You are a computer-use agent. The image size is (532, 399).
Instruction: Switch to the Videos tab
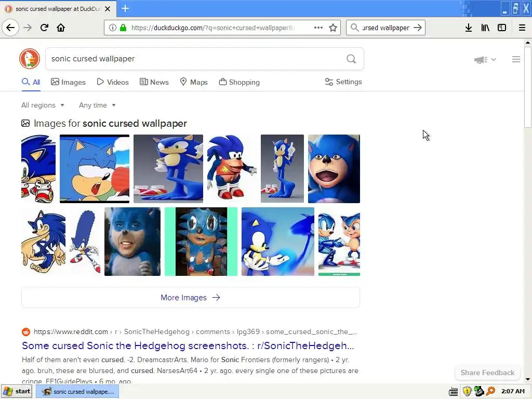113,82
